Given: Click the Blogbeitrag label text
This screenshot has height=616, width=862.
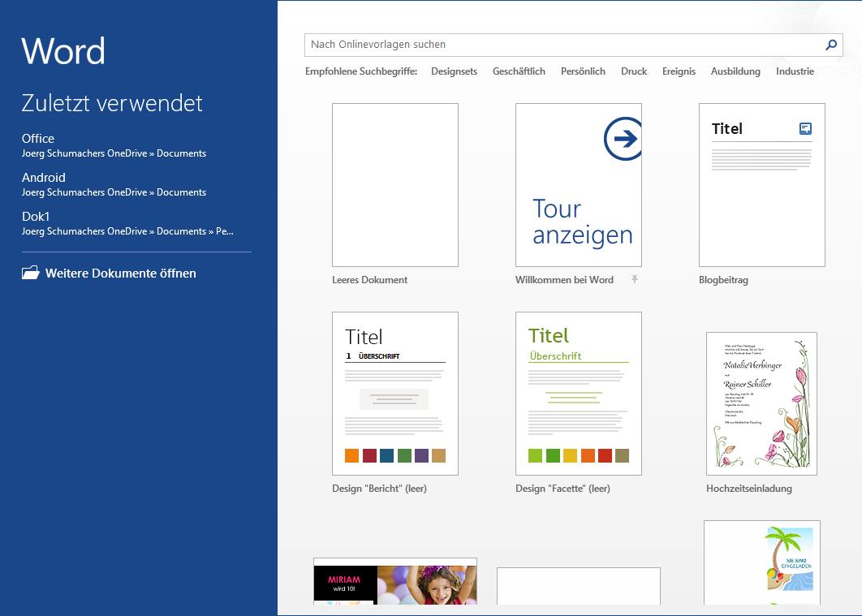Looking at the screenshot, I should click(x=723, y=280).
